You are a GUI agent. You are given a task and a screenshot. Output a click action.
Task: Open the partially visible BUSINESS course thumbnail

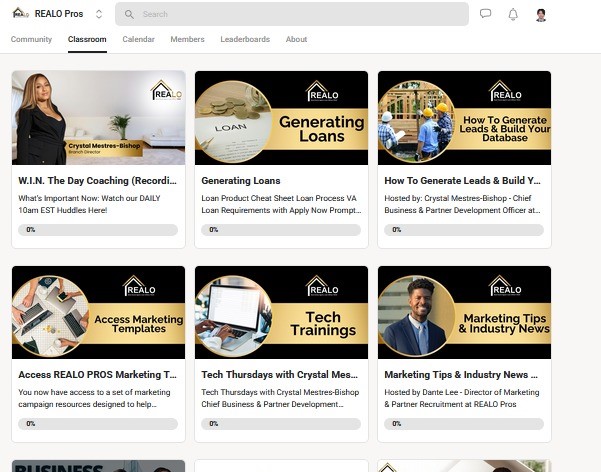(99, 466)
